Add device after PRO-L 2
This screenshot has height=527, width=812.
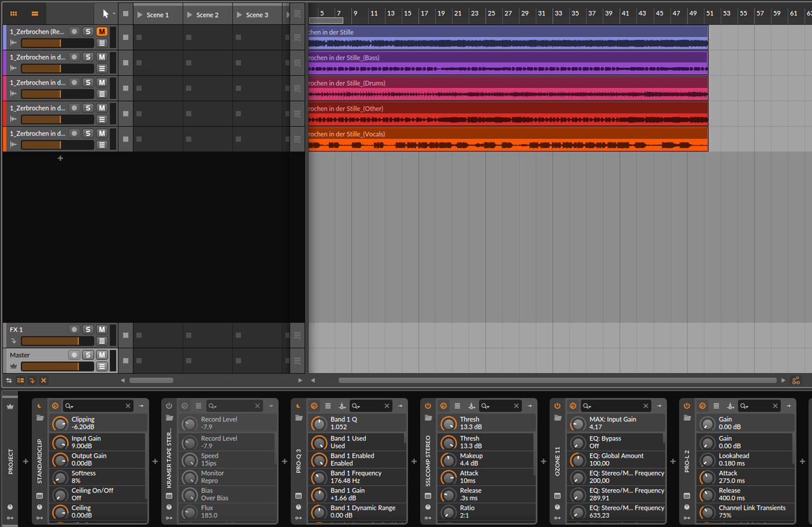[x=802, y=461]
